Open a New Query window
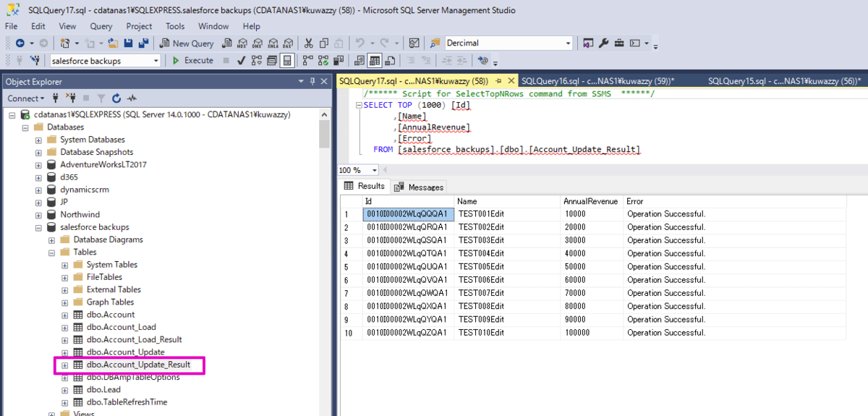868x416 pixels. 187,43
